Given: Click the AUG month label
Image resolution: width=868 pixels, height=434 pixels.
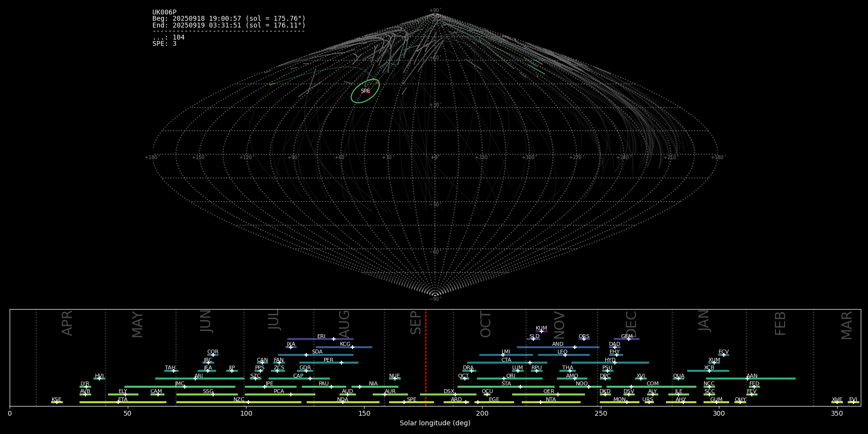Looking at the screenshot, I should 344,324.
